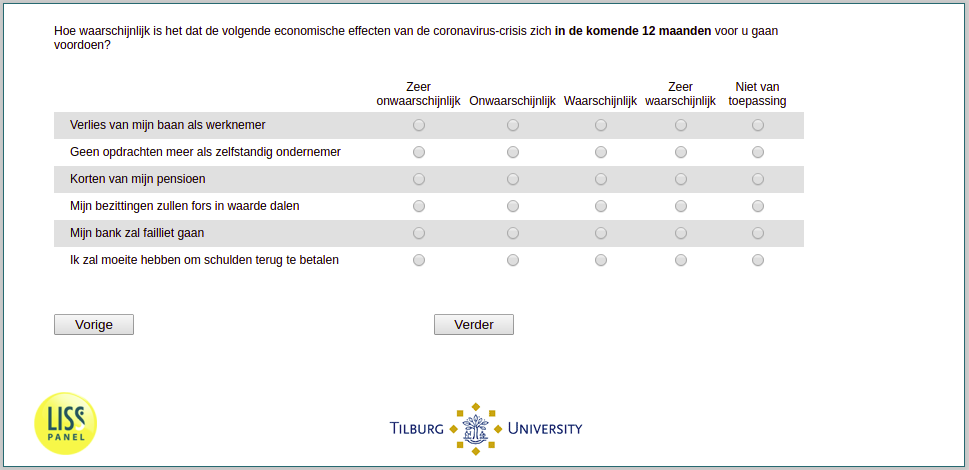Mark 'Niet van toepassing' for Geen opdrachten meer
Image resolution: width=969 pixels, height=470 pixels.
[x=758, y=152]
